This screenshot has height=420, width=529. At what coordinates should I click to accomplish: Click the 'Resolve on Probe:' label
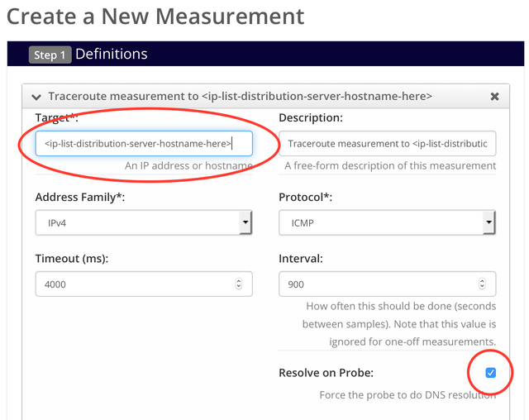(326, 373)
